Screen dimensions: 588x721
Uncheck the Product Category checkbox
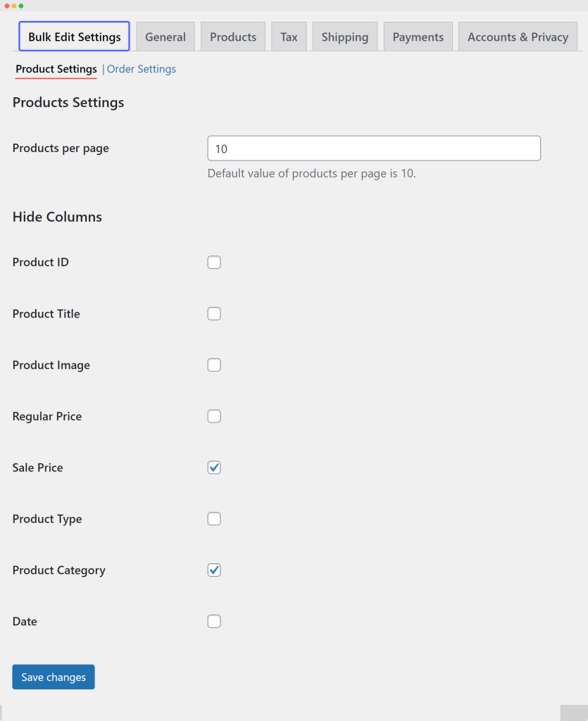pos(214,570)
